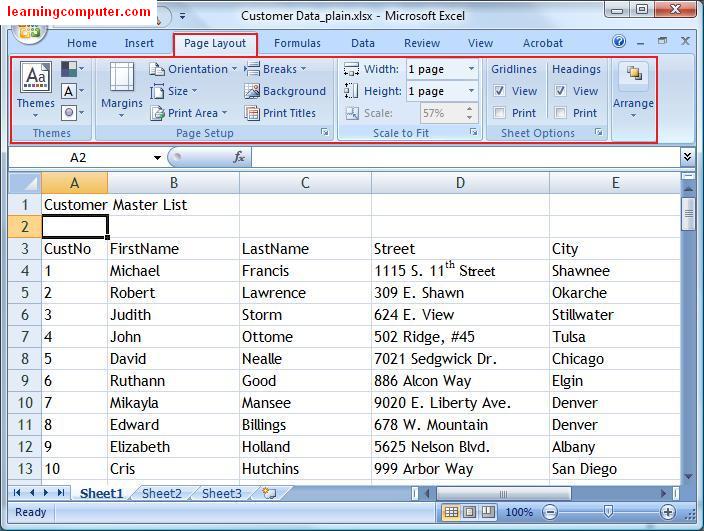The image size is (704, 531).
Task: Open the Sheet2 worksheet tab
Action: [x=161, y=493]
